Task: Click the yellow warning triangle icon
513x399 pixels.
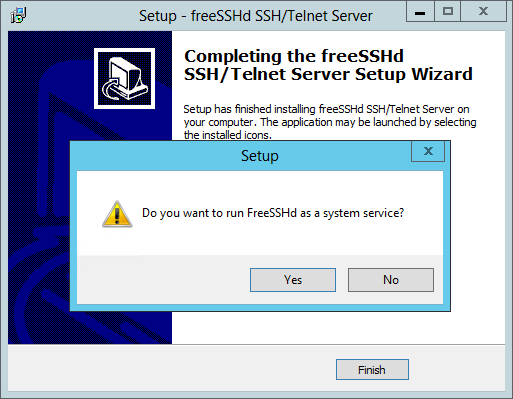Action: point(117,214)
